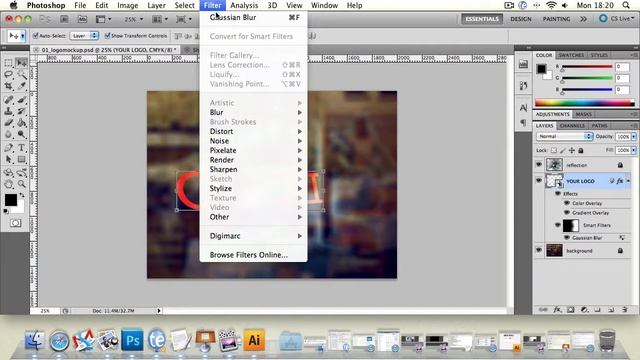Image resolution: width=640 pixels, height=360 pixels.
Task: Select the Path Selection arrow tool
Action: coord(9,160)
